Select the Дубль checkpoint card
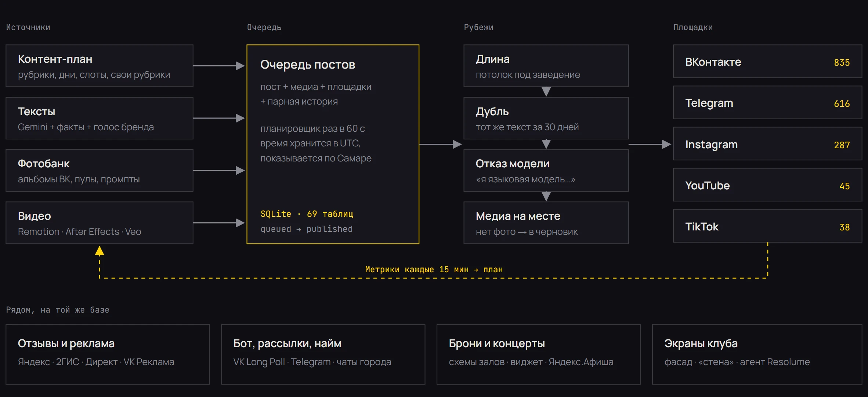 tap(546, 118)
